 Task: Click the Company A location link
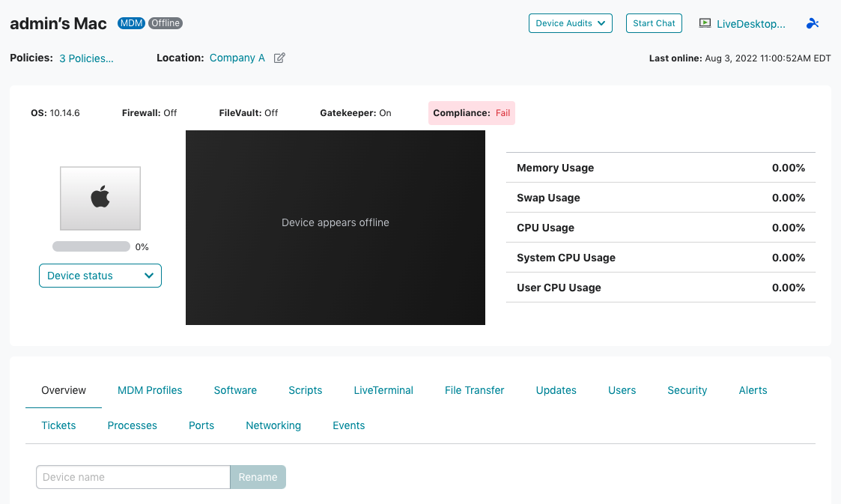pyautogui.click(x=237, y=58)
